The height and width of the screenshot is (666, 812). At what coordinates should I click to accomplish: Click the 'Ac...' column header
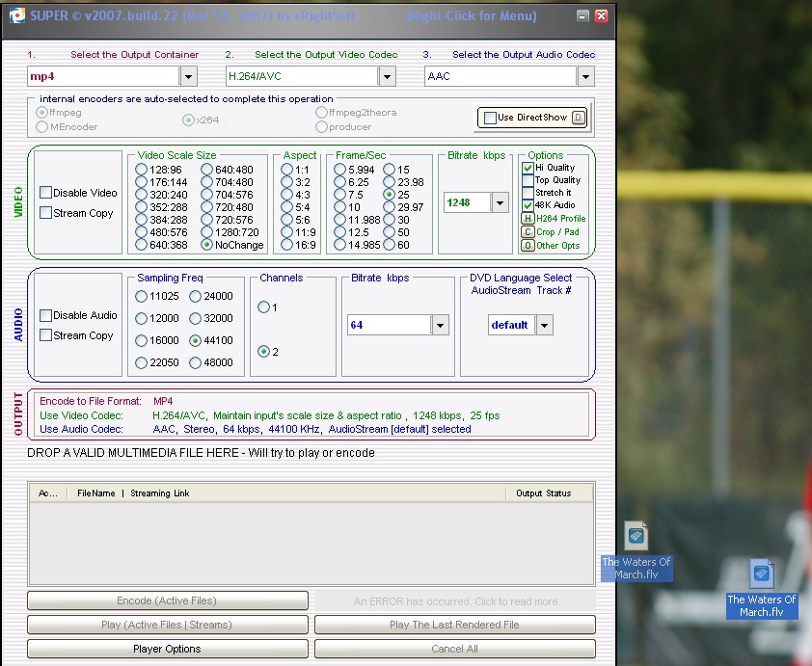(x=47, y=493)
